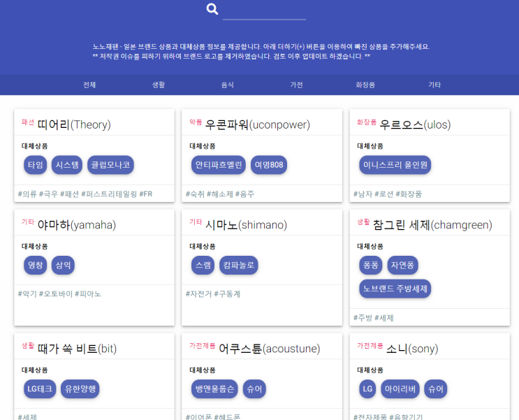Click the magnifying glass search icon
The width and height of the screenshot is (519, 420).
212,9
